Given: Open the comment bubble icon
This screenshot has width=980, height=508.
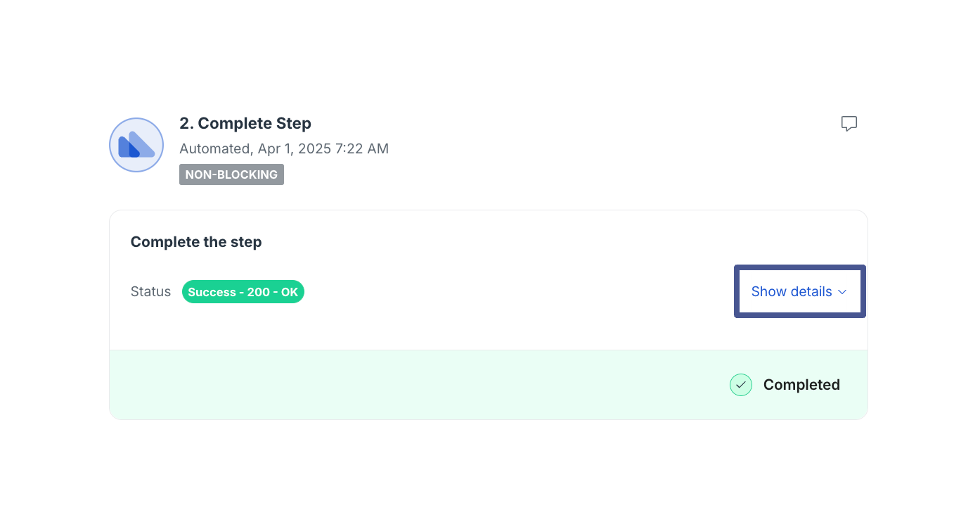Looking at the screenshot, I should (x=849, y=124).
